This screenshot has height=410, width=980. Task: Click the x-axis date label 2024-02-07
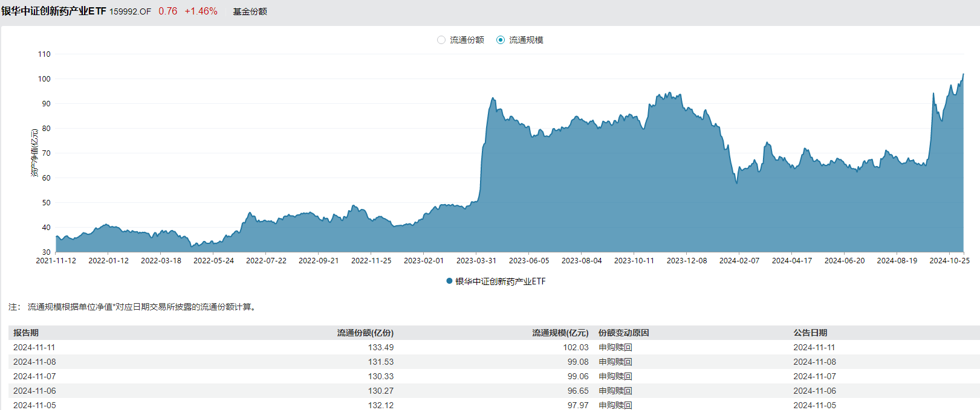[x=739, y=260]
